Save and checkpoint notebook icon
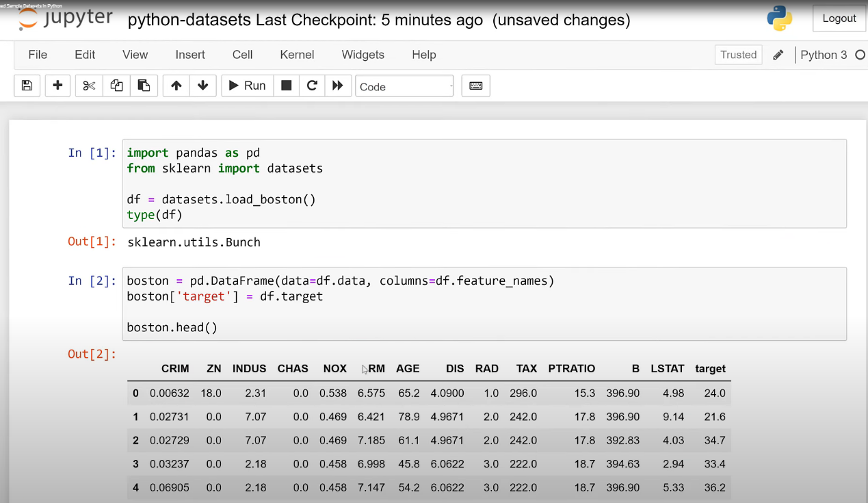868x503 pixels. [x=27, y=86]
